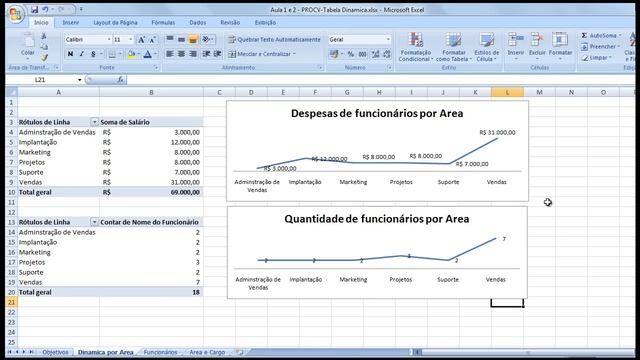
Task: Switch to Exibição tab
Action: [265, 22]
